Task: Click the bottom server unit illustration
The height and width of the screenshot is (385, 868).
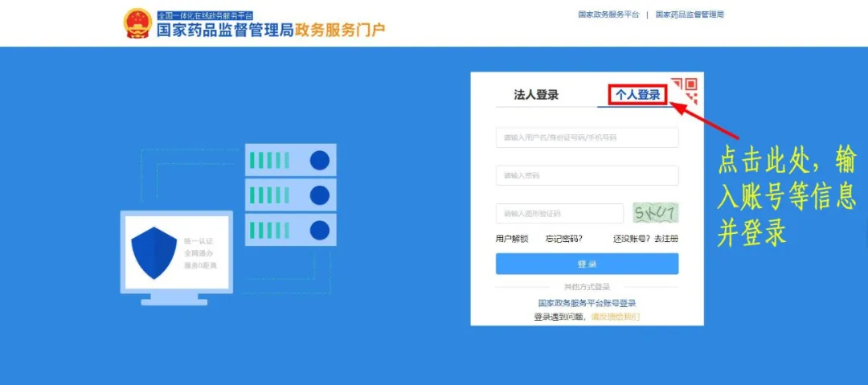Action: (x=291, y=230)
